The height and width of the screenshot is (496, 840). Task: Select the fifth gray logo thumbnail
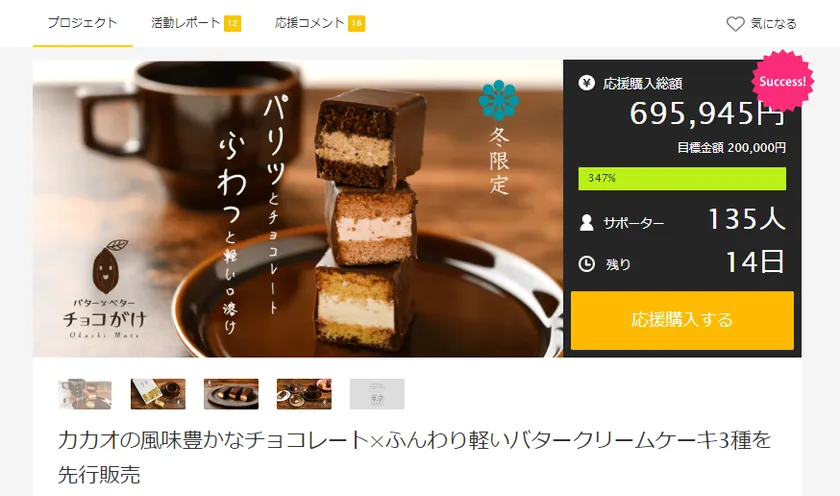coord(377,394)
